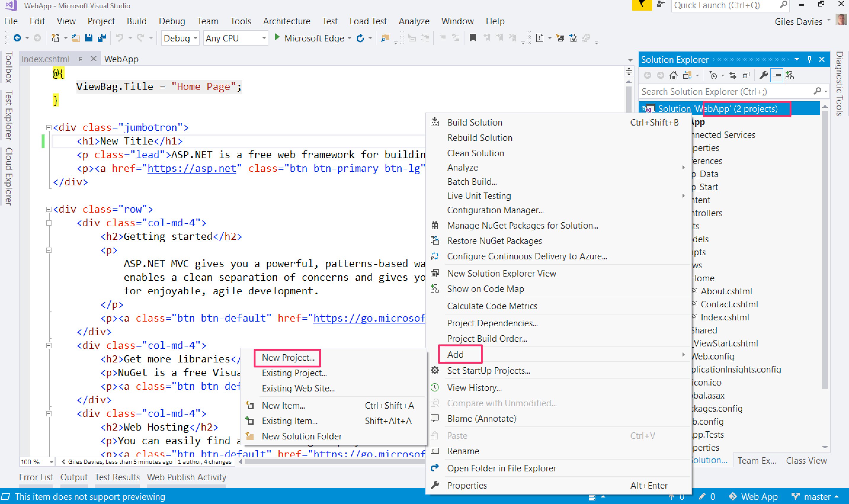The width and height of the screenshot is (849, 504).
Task: Toggle the Solution Explorer auto-hide pin
Action: coord(809,60)
